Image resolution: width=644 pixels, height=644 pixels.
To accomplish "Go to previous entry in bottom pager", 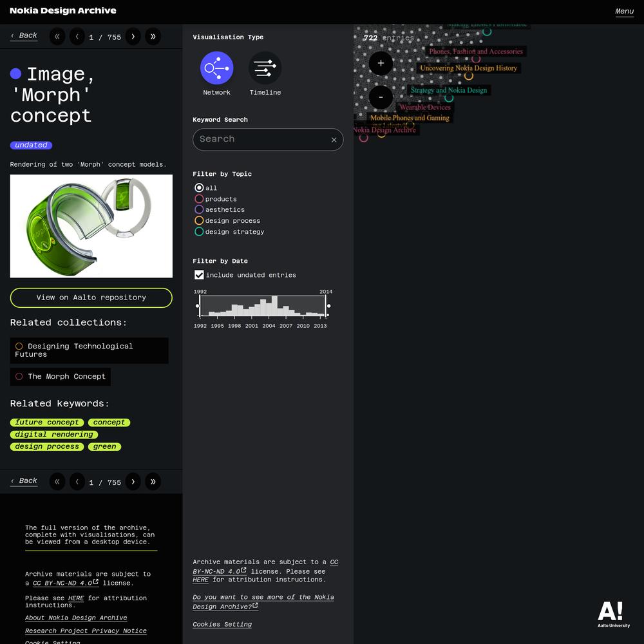I will (x=77, y=482).
